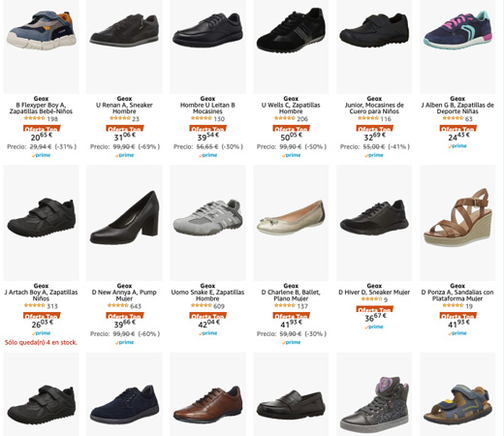Click the Oferta Top badge above 36,67 €

[374, 309]
